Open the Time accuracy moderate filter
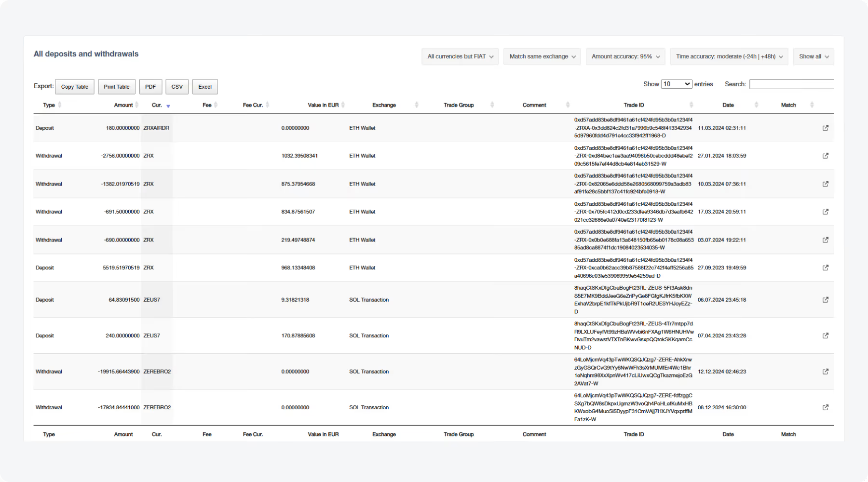Image resolution: width=868 pixels, height=482 pixels. click(x=728, y=56)
